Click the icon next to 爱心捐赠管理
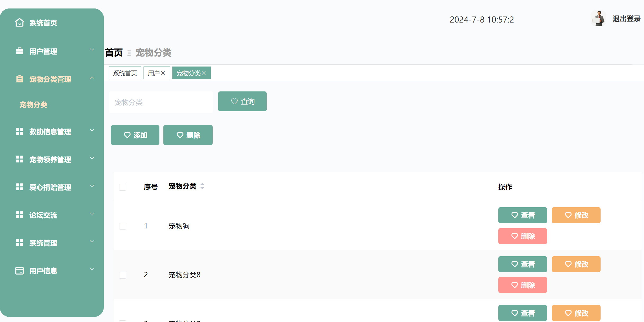Viewport: 644px width, 322px height. click(19, 187)
